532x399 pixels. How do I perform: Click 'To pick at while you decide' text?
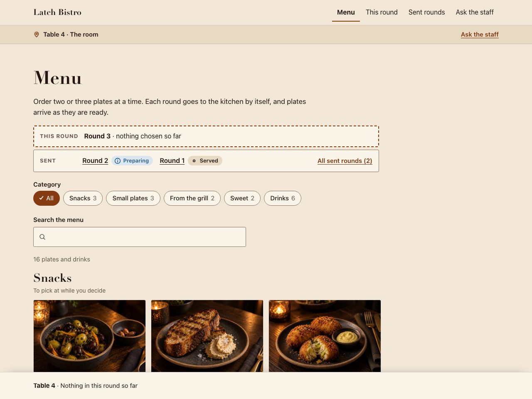pyautogui.click(x=69, y=291)
